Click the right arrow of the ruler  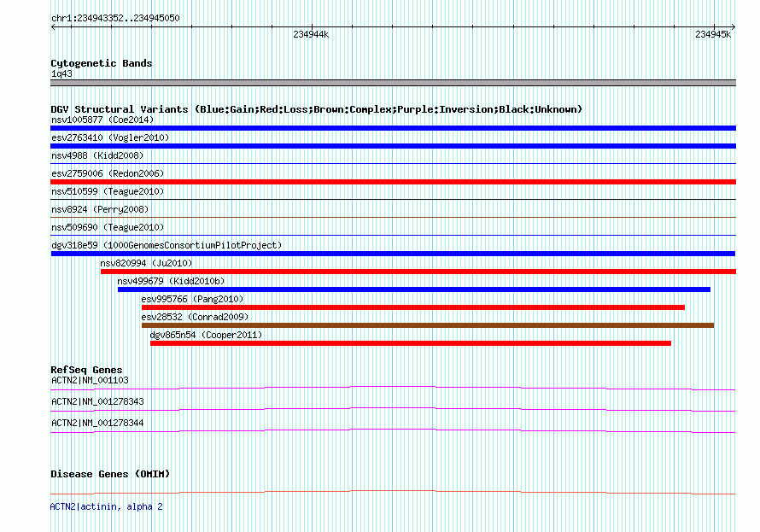pos(733,26)
